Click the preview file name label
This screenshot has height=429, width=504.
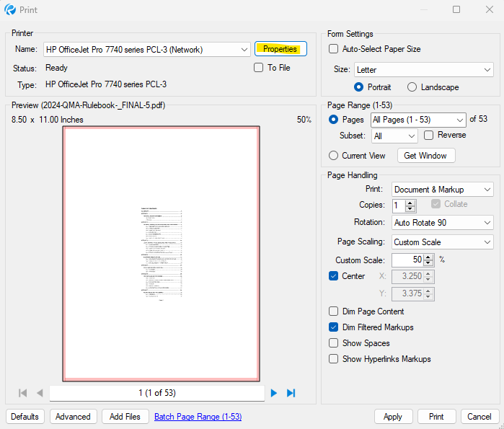tap(89, 105)
